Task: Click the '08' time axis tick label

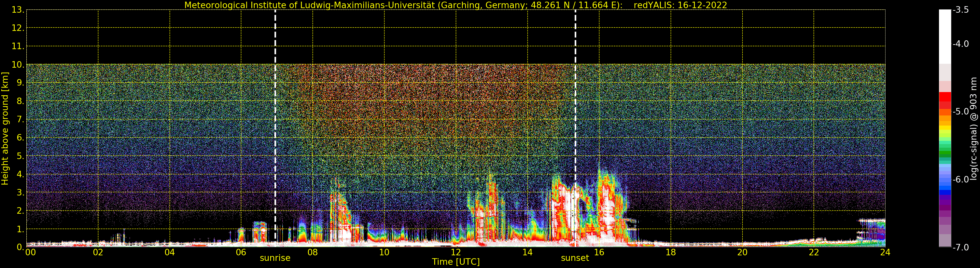Action: pyautogui.click(x=313, y=252)
